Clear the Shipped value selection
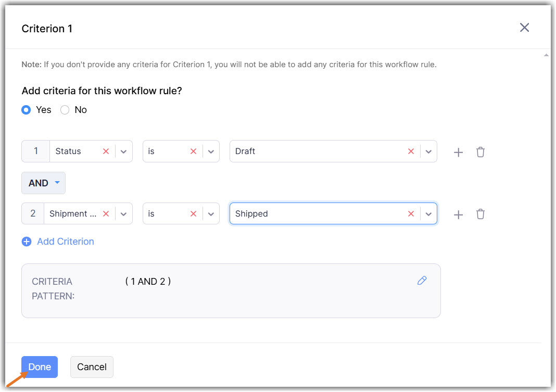The image size is (556, 392). tap(411, 214)
